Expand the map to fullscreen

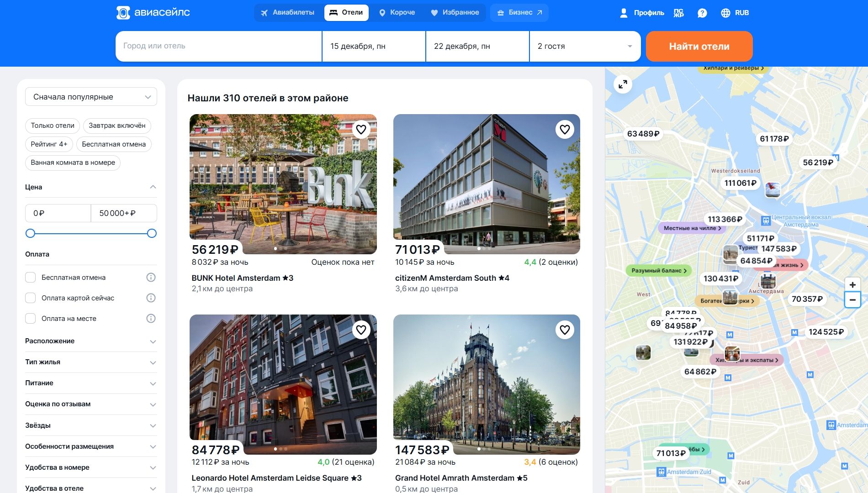coord(623,84)
